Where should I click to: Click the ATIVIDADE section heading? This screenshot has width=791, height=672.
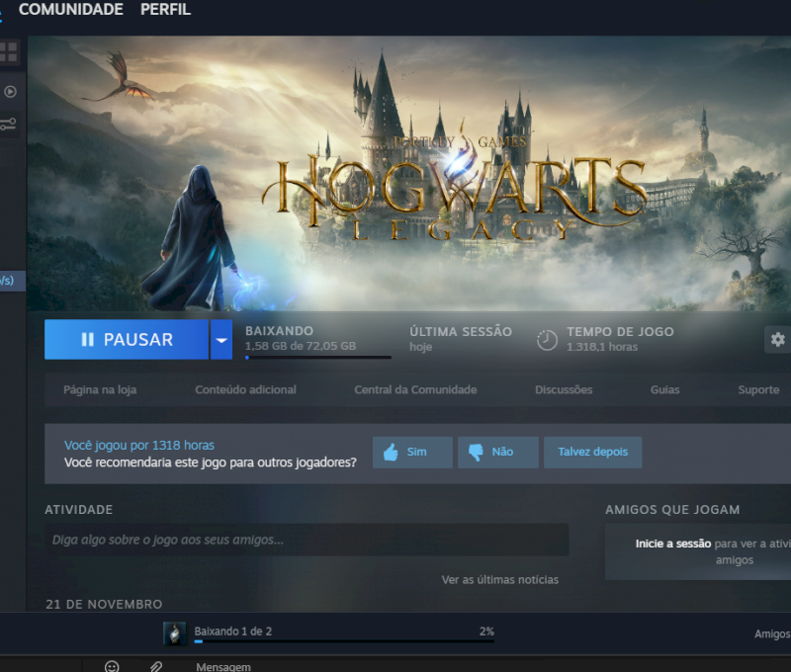click(x=79, y=510)
